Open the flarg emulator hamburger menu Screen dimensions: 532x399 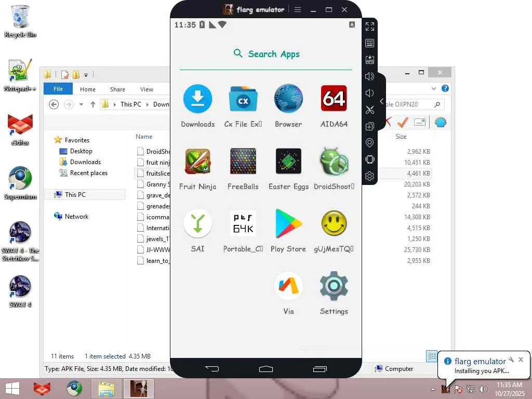(x=298, y=9)
